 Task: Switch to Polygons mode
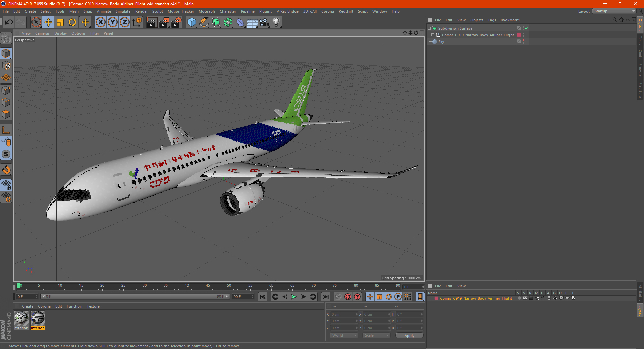coord(6,114)
